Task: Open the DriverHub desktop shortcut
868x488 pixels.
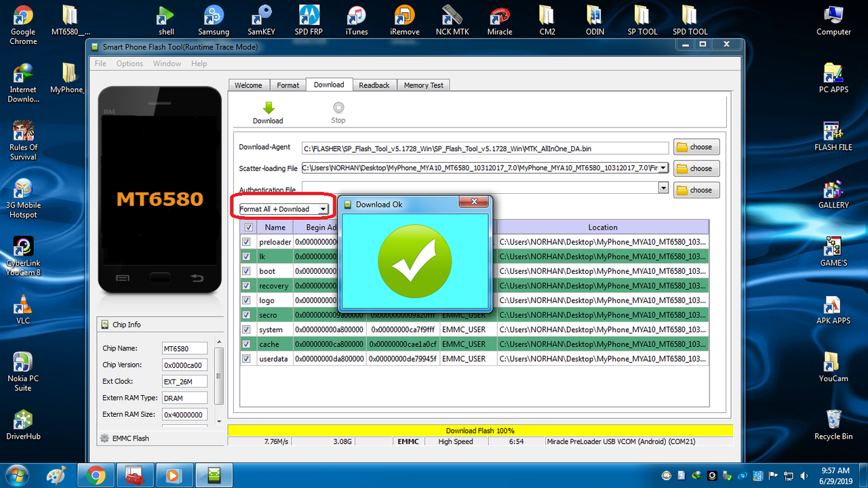Action: pos(23,425)
